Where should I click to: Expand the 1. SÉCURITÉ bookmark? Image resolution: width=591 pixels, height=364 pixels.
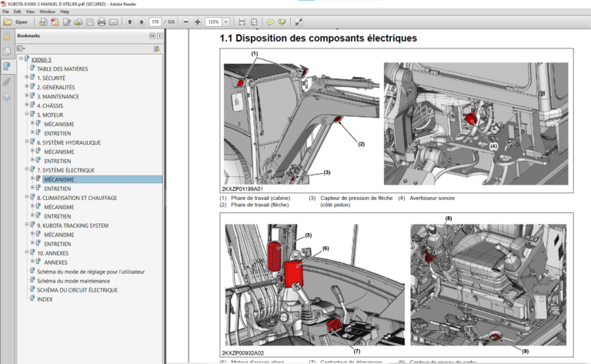coord(27,78)
